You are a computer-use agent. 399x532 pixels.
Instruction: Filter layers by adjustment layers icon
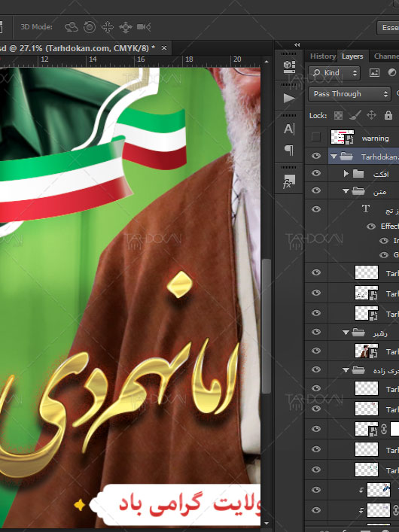[x=392, y=72]
